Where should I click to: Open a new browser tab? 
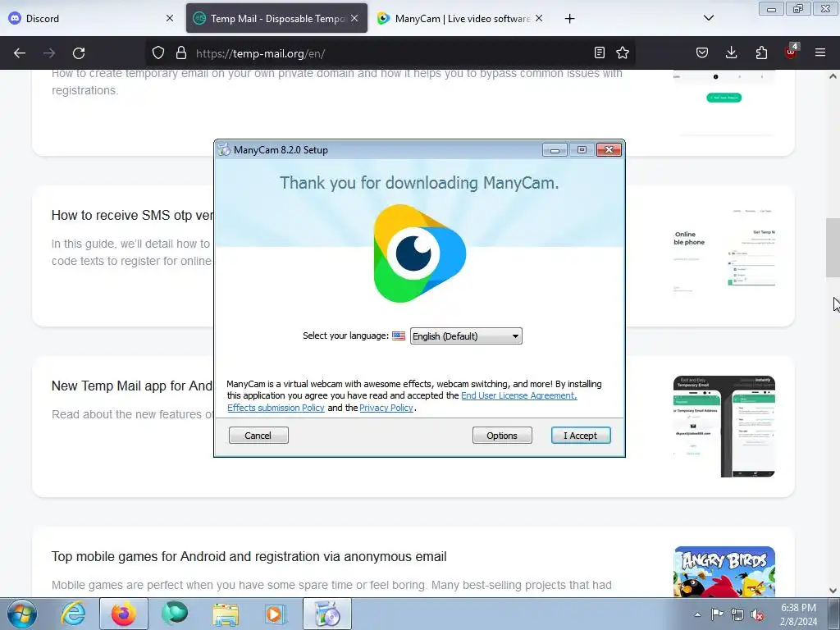click(569, 19)
